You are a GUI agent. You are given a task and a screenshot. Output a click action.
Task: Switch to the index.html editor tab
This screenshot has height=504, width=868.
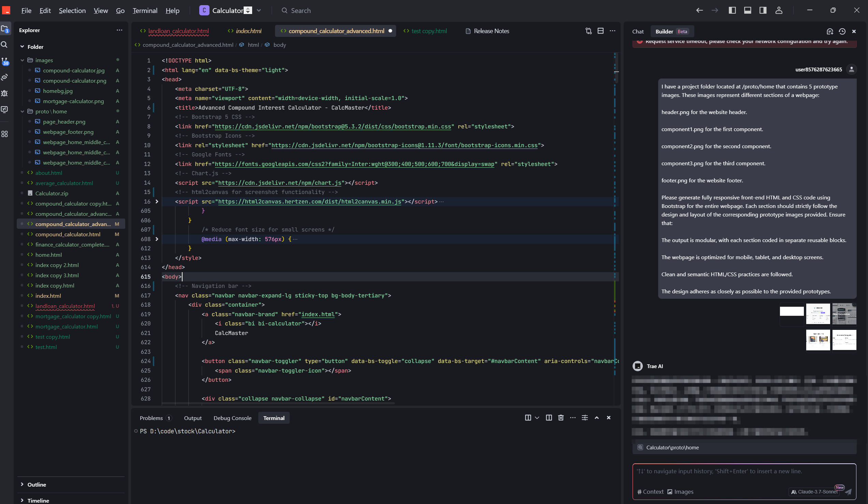245,31
